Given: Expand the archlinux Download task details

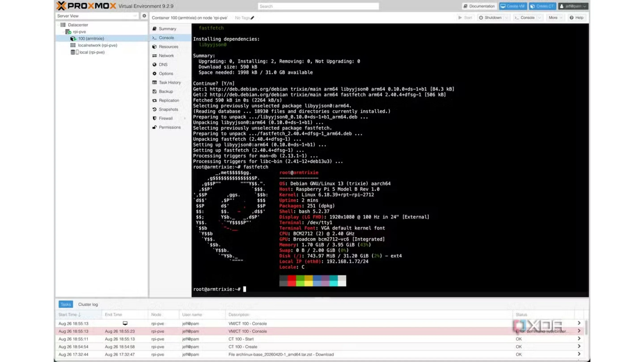Looking at the screenshot, I should pyautogui.click(x=579, y=354).
